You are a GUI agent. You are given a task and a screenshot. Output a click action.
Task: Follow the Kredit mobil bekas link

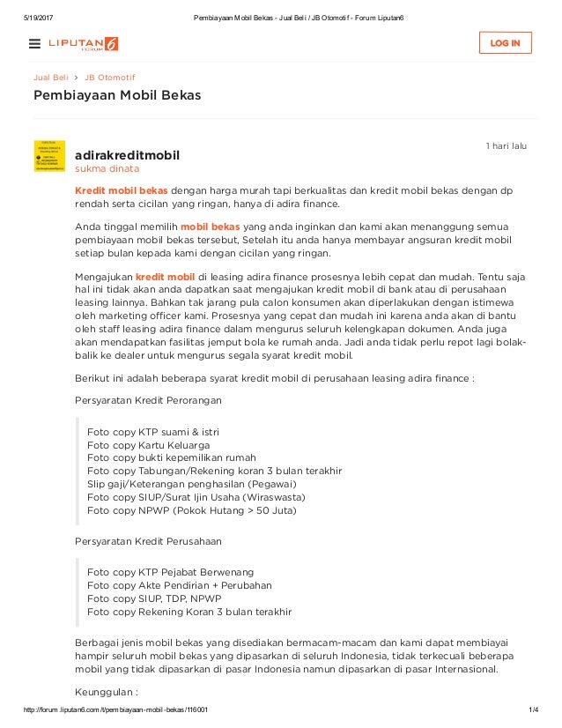click(x=122, y=190)
